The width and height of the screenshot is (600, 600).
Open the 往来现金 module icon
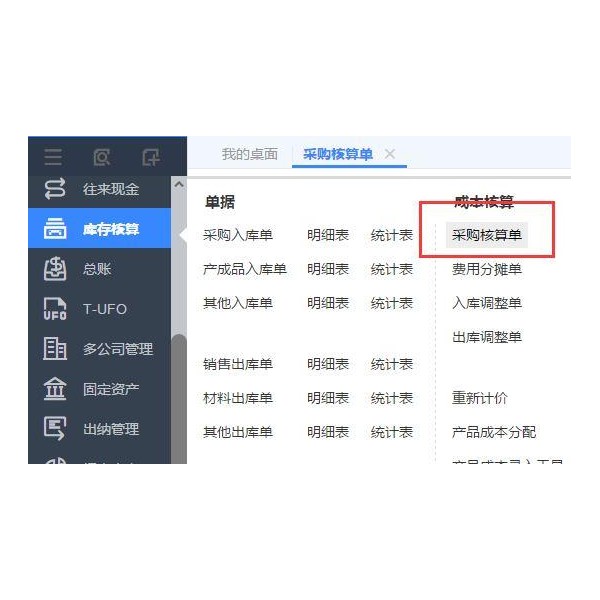pyautogui.click(x=55, y=189)
